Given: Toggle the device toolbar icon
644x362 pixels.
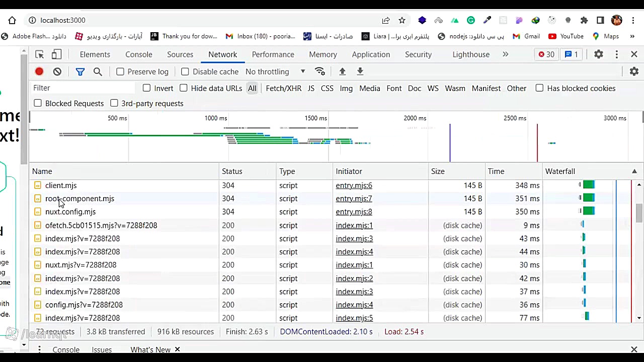Looking at the screenshot, I should pos(57,54).
